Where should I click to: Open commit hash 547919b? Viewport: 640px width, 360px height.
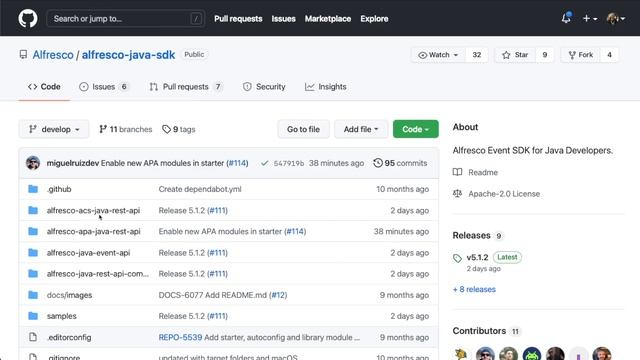point(289,163)
